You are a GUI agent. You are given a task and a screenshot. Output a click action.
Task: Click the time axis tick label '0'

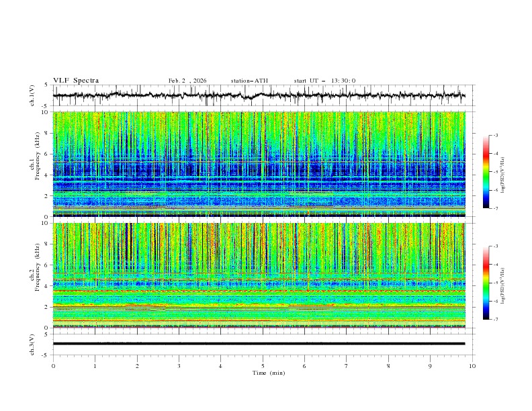(53, 366)
